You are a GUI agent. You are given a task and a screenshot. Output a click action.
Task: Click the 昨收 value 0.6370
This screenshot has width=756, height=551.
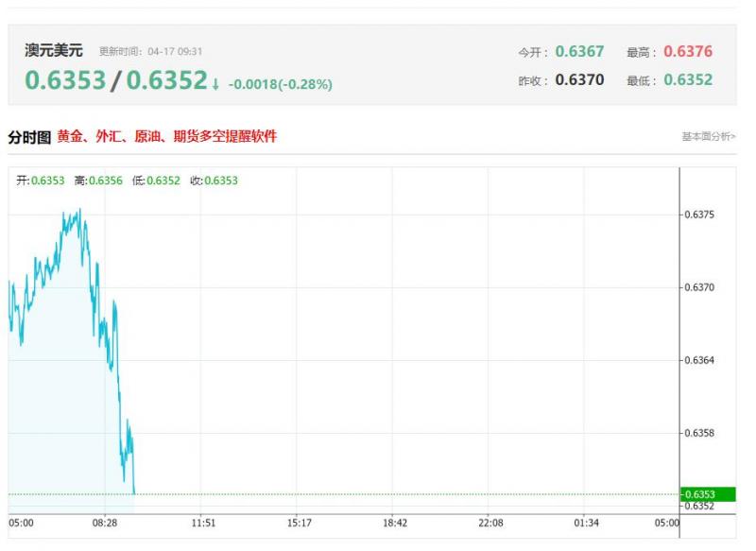[579, 79]
